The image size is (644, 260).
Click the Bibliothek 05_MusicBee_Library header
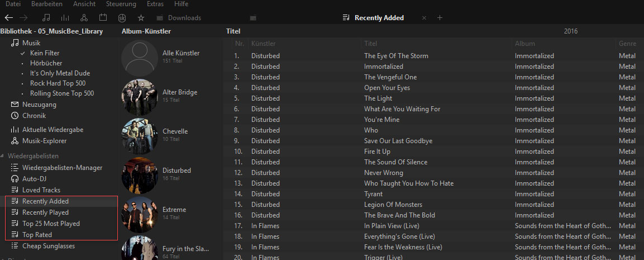[x=51, y=31]
